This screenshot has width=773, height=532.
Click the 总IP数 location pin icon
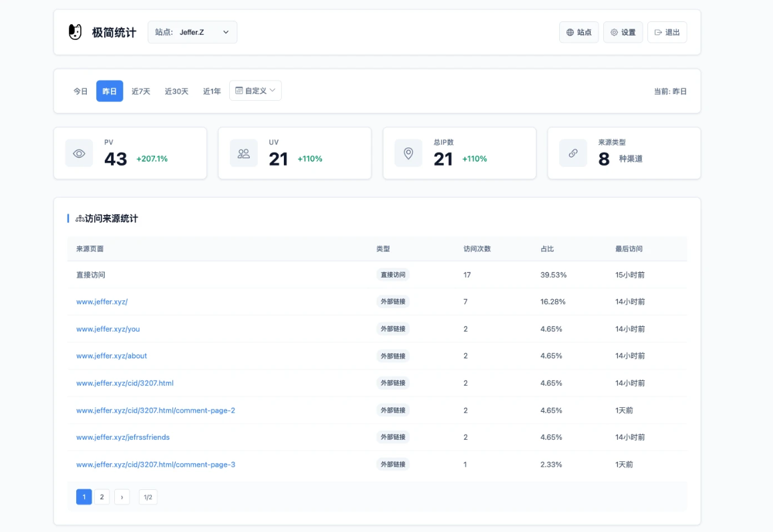click(408, 154)
